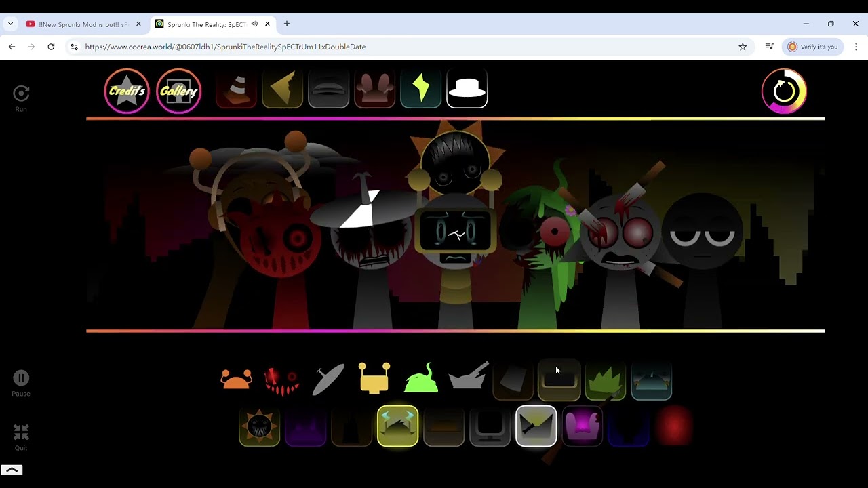Choose the magenta bow icon
The width and height of the screenshot is (868, 488).
pyautogui.click(x=582, y=426)
